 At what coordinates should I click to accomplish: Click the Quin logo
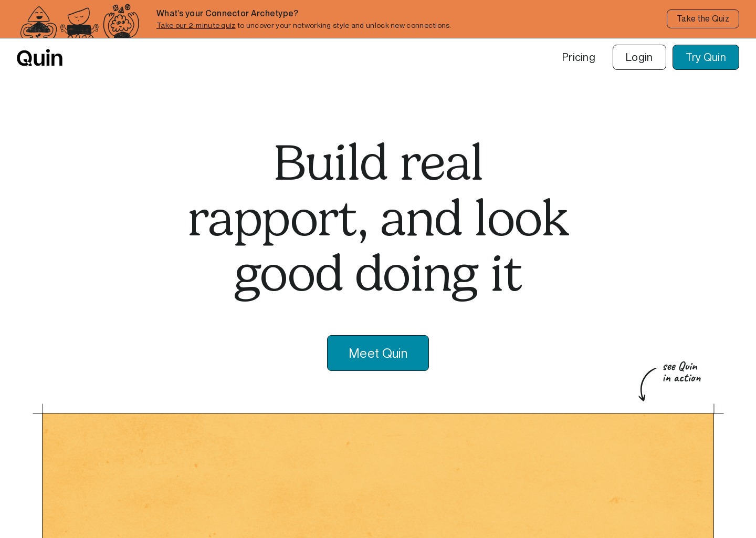coord(39,58)
